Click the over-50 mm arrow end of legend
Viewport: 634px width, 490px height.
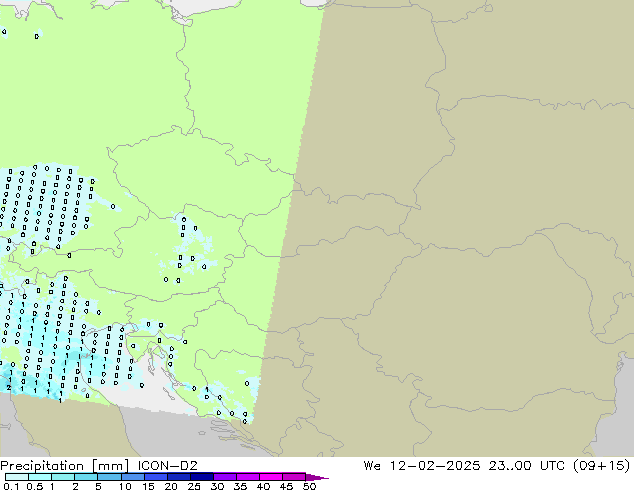pyautogui.click(x=317, y=477)
